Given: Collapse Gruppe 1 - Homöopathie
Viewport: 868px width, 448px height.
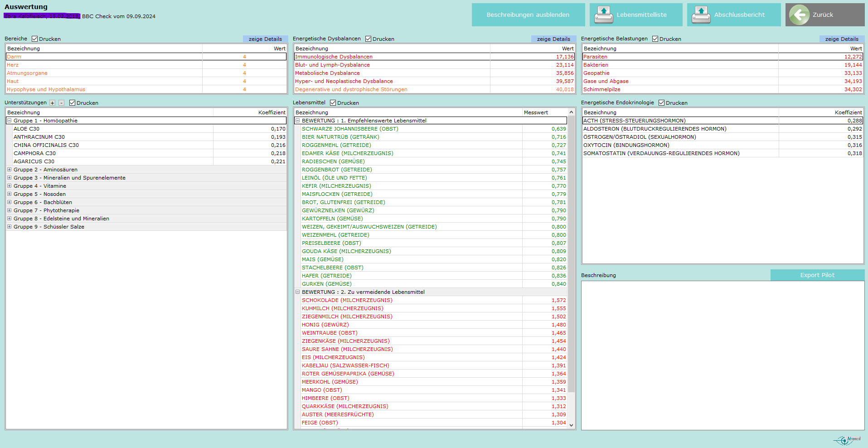Looking at the screenshot, I should (9, 121).
